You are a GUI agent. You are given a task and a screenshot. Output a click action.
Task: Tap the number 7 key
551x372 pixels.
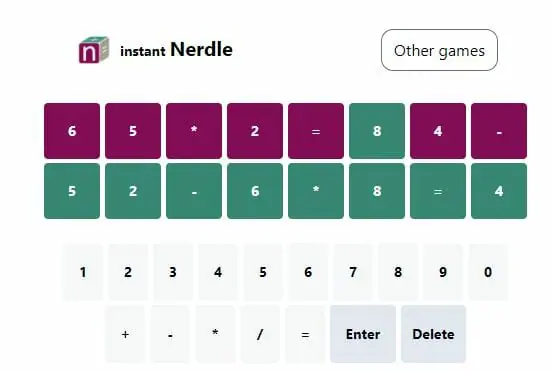353,272
